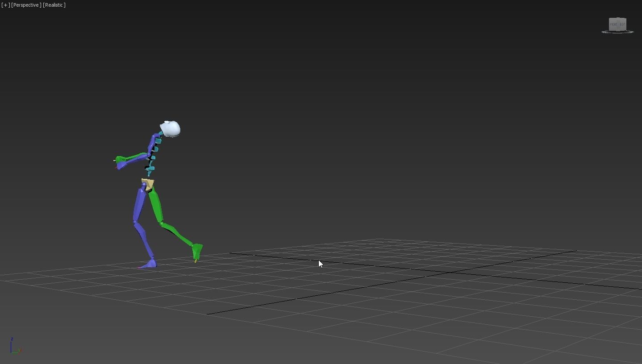Open the [+] viewport general menu
The width and height of the screenshot is (642, 364).
pos(5,5)
